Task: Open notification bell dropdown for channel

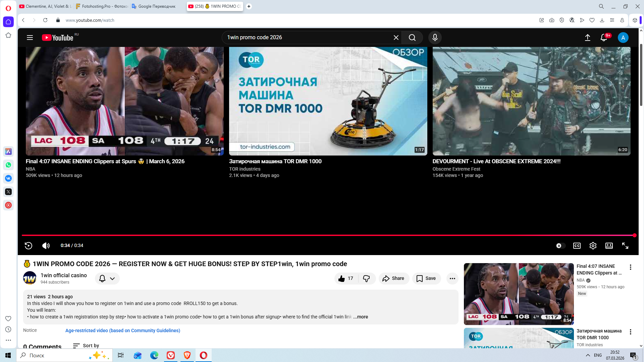Action: (107, 279)
